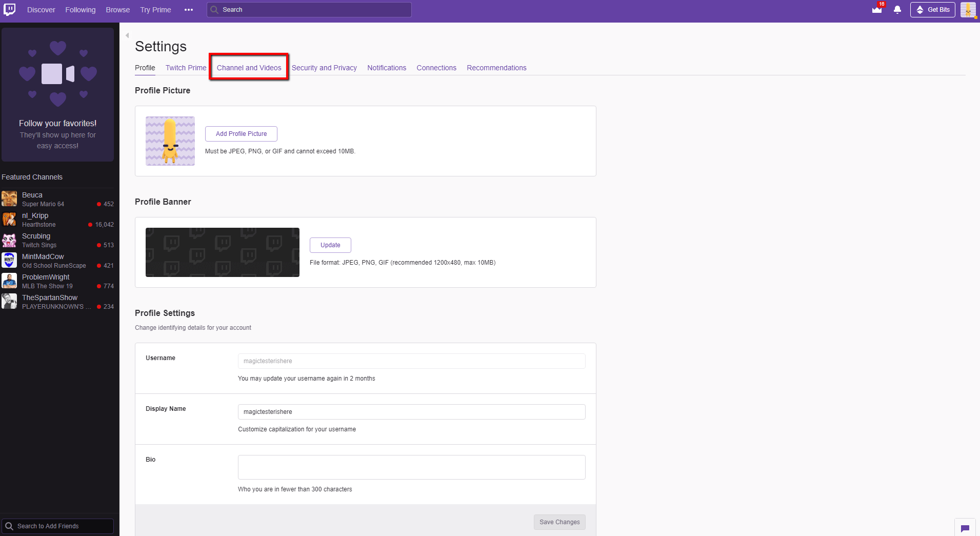This screenshot has height=536, width=980.
Task: Expand the Beuca featured channel thumbnail
Action: (x=9, y=199)
